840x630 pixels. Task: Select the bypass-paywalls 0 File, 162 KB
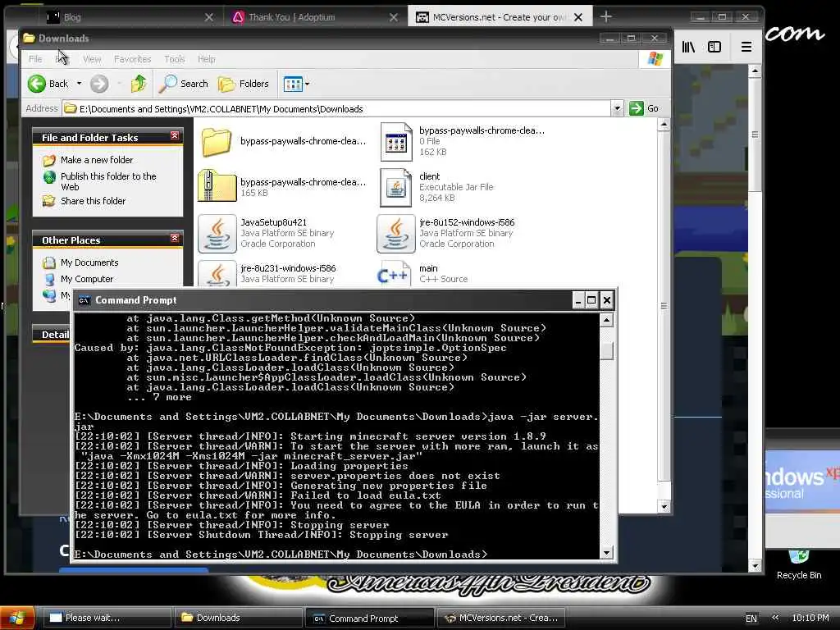(396, 142)
